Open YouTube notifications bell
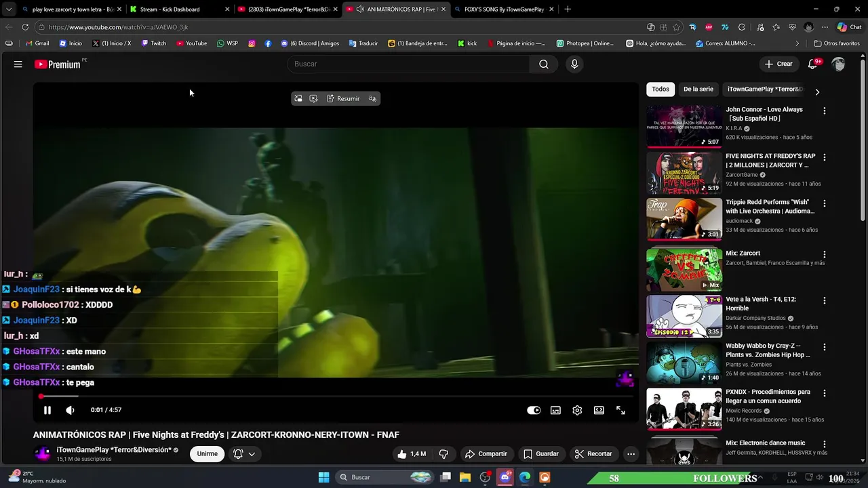The height and width of the screenshot is (488, 868). point(812,64)
